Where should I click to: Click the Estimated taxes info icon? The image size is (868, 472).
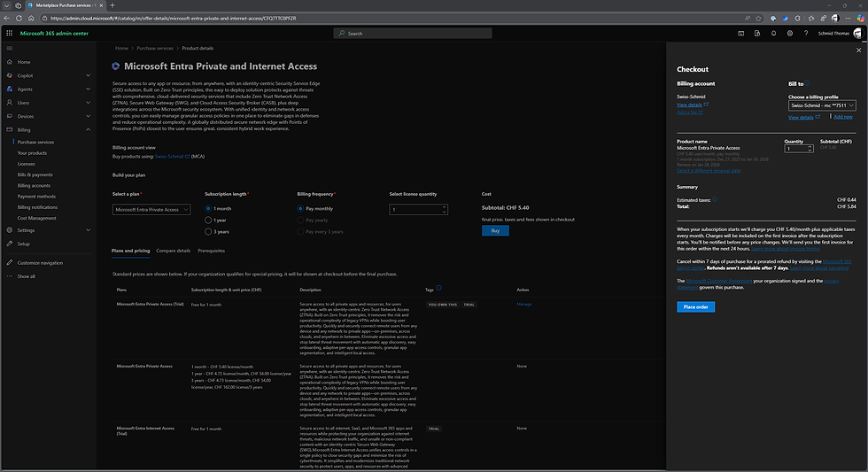[715, 199]
